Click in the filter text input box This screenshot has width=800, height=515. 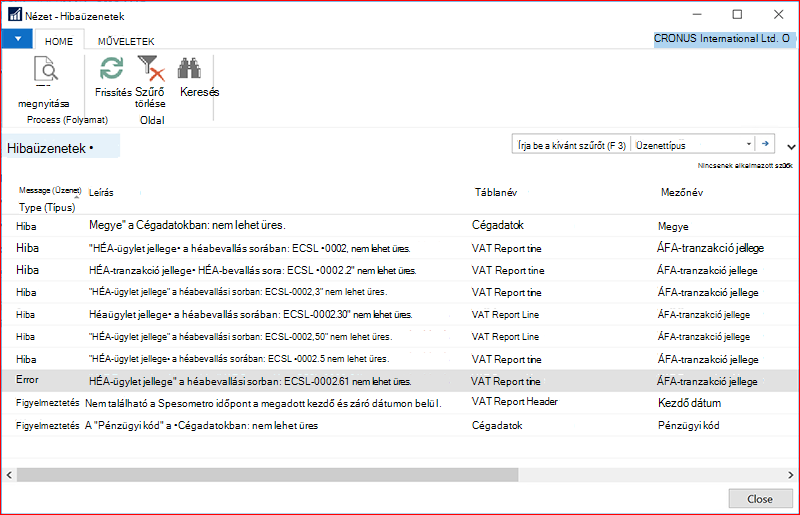(x=571, y=145)
